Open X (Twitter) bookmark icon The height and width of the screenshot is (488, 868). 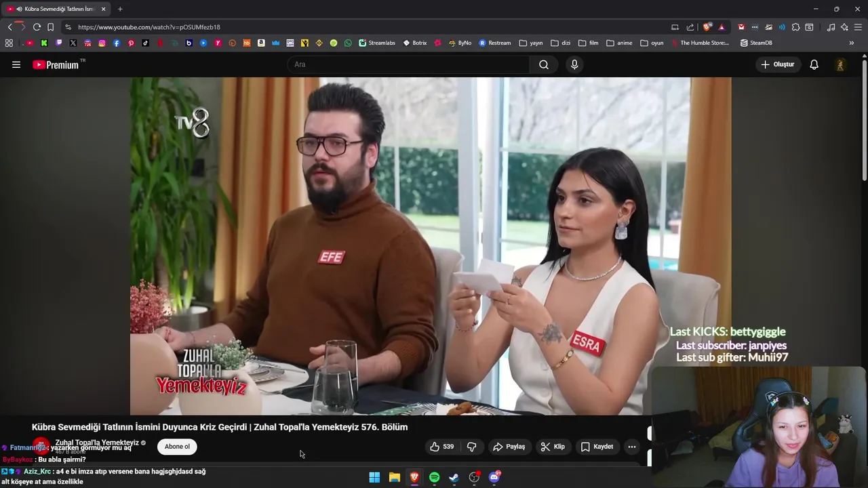tap(73, 43)
